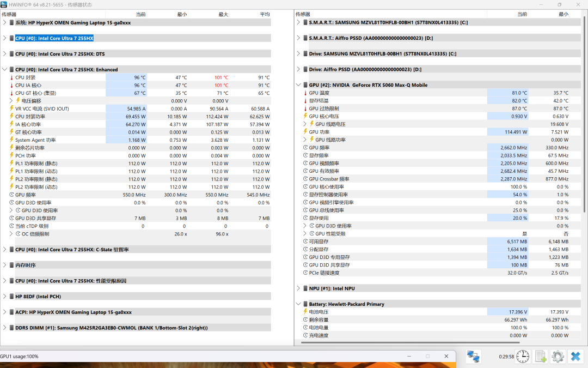Image resolution: width=588 pixels, height=368 pixels.
Task: Click the right pane 最小 column header
Action: 549,14
